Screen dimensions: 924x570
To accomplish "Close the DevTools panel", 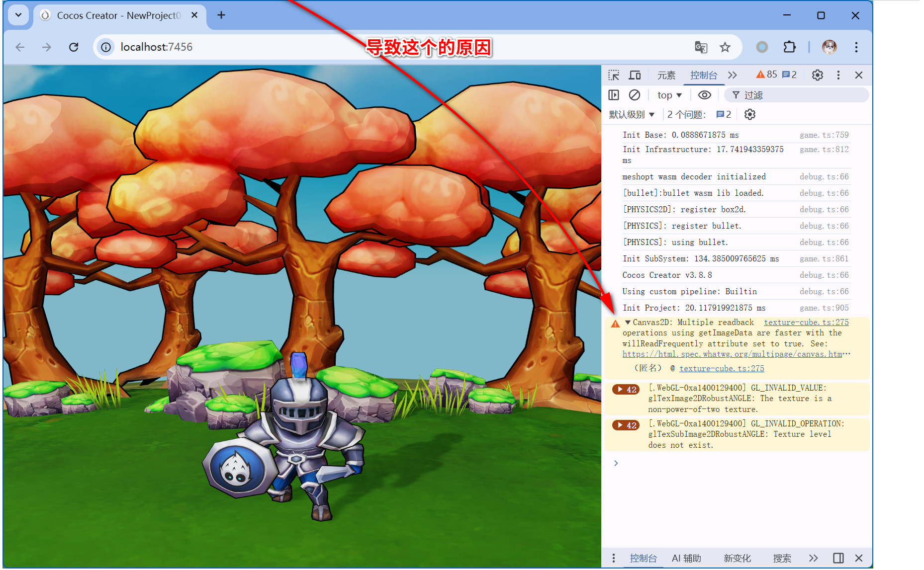I will [x=859, y=75].
